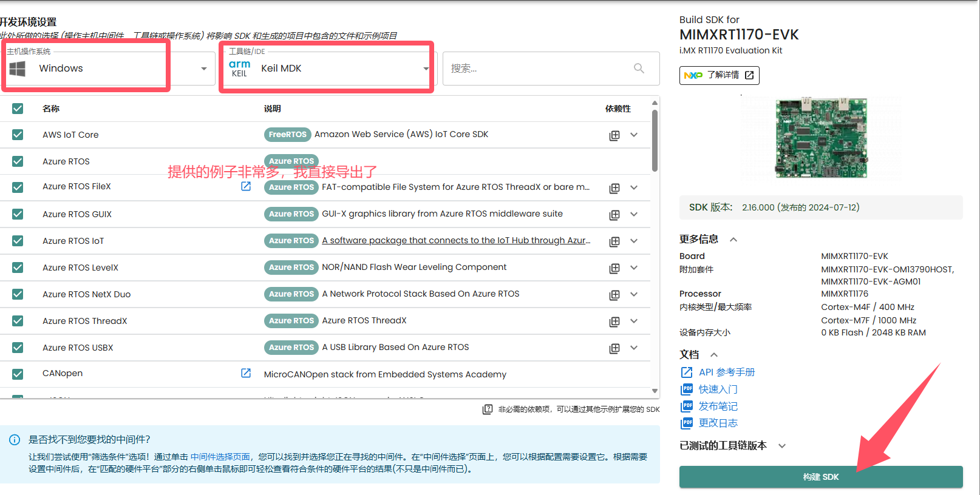Click the PDF icon beside 更改日志

click(687, 423)
